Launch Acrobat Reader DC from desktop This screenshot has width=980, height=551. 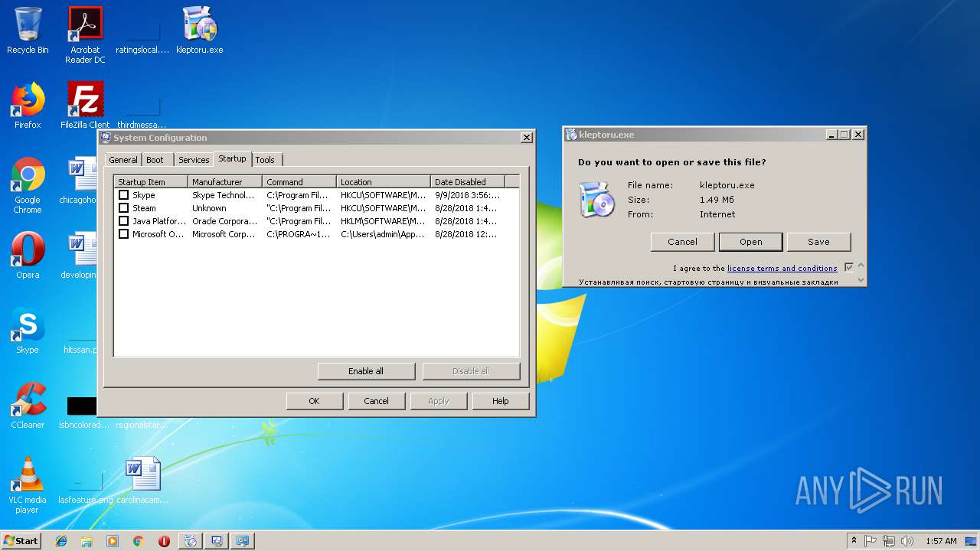(x=85, y=34)
